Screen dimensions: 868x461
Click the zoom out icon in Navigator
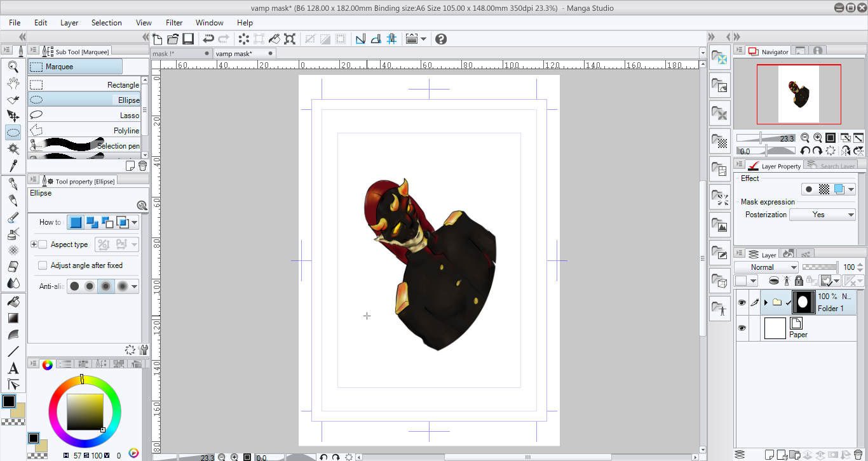click(805, 138)
